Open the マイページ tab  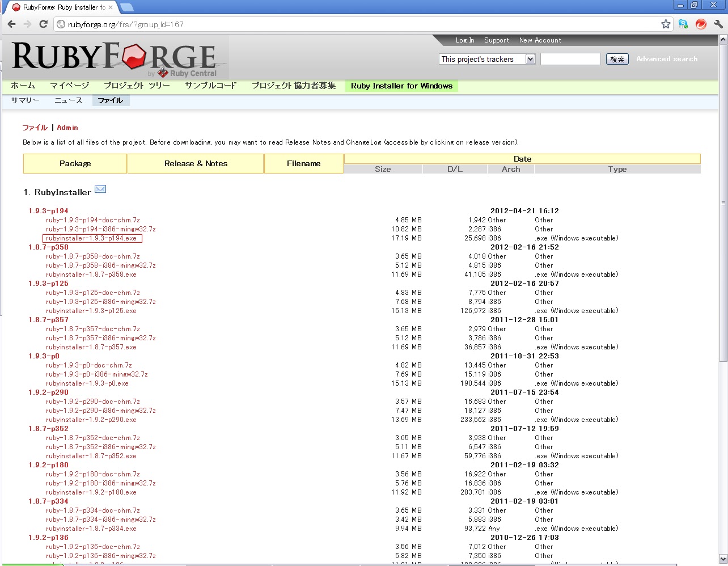(70, 86)
